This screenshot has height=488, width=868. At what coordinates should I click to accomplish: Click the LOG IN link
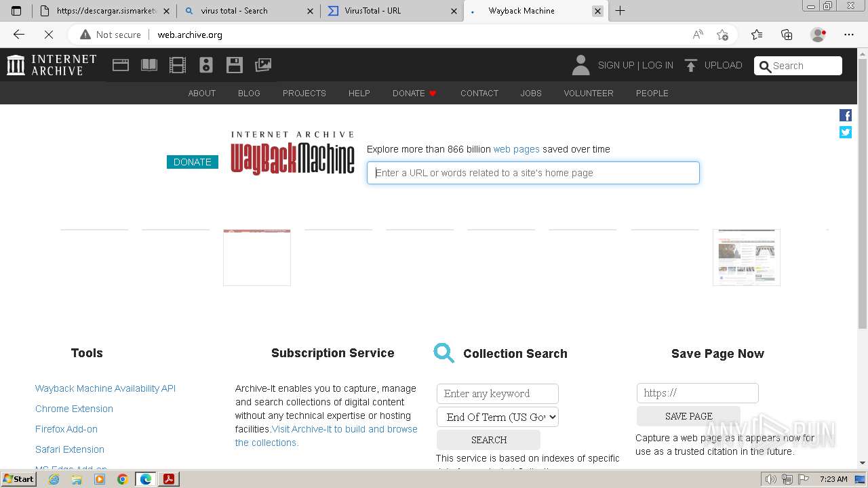[x=658, y=65]
